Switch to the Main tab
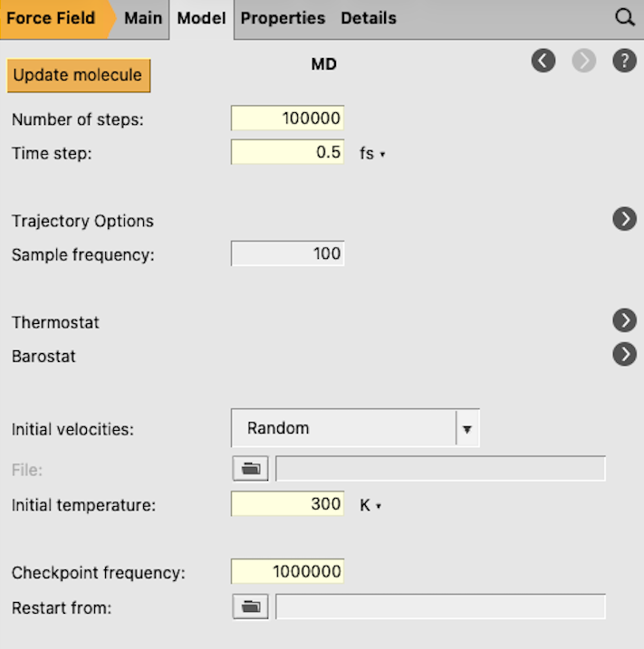This screenshot has width=644, height=649. 143,18
